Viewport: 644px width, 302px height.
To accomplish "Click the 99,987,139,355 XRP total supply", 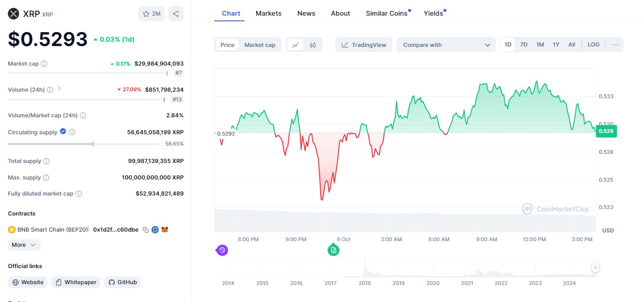I will 156,161.
